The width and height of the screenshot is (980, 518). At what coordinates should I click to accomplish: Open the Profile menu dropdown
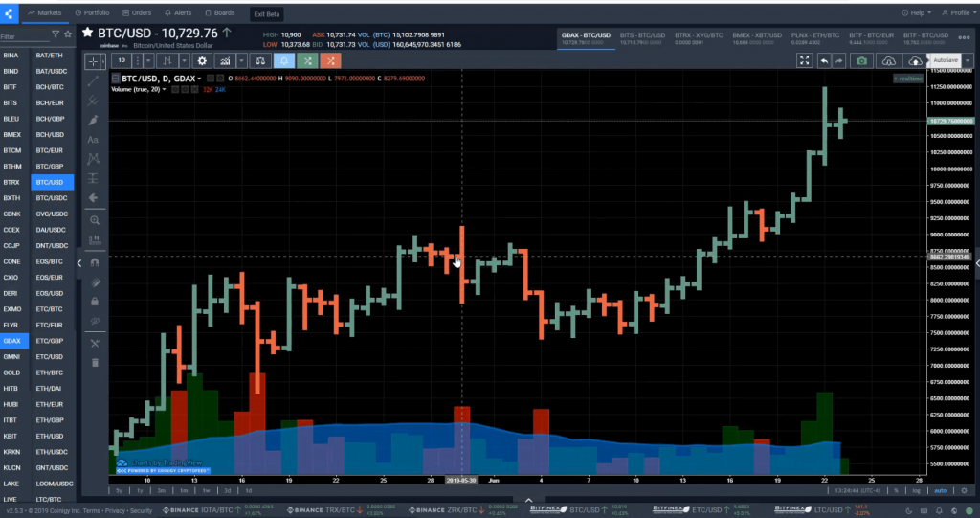point(957,12)
